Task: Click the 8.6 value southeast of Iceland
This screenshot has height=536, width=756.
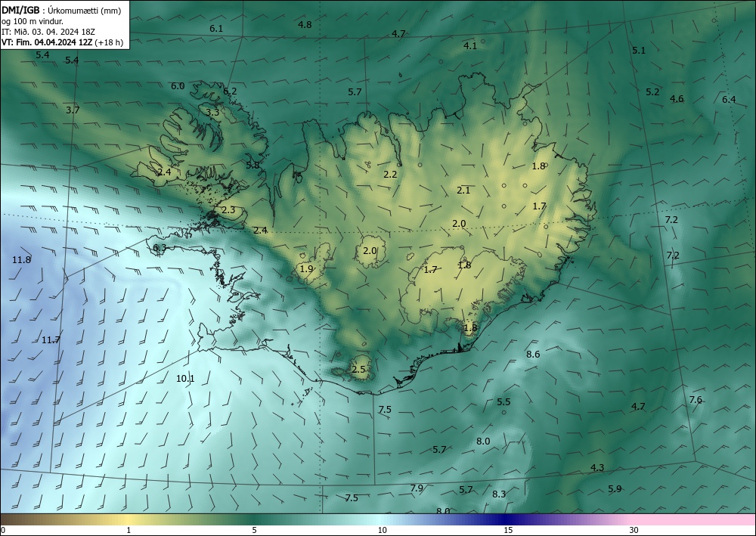Action: click(533, 355)
